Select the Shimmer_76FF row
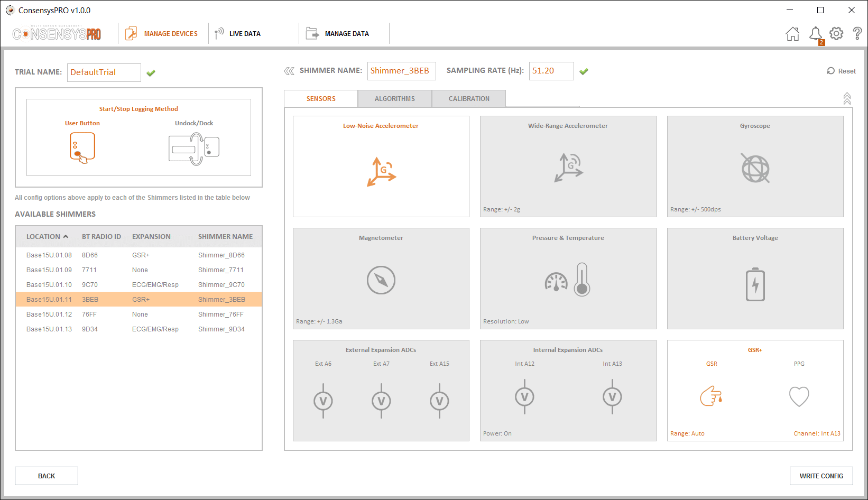868x500 pixels. [138, 314]
